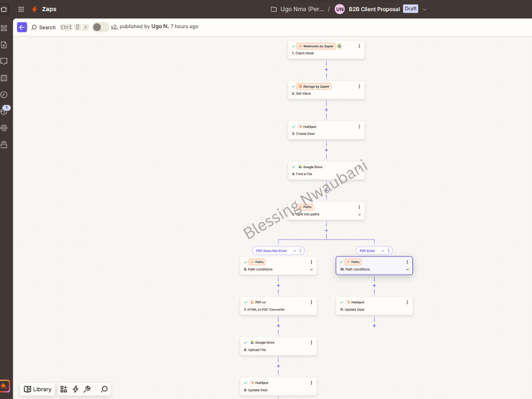
Task: Open PDF Exist path options menu
Action: click(388, 251)
